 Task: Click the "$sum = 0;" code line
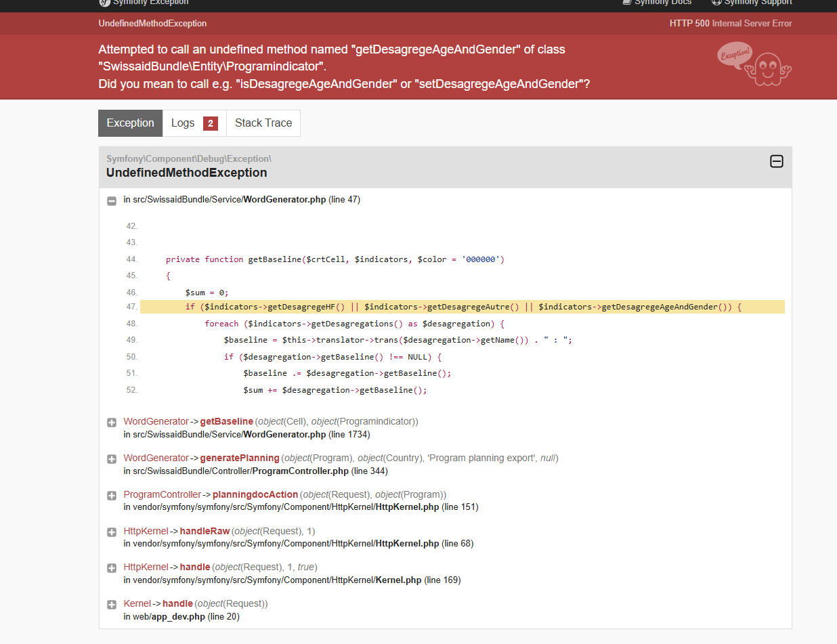[207, 293]
